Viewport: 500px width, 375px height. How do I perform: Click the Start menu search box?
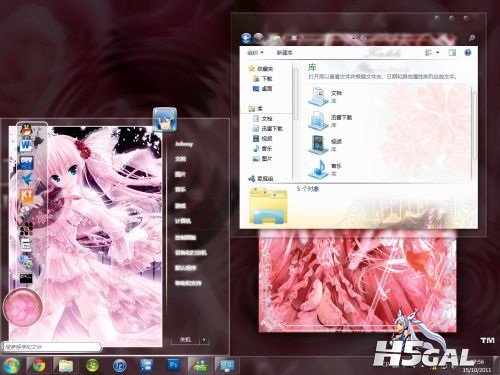point(51,347)
